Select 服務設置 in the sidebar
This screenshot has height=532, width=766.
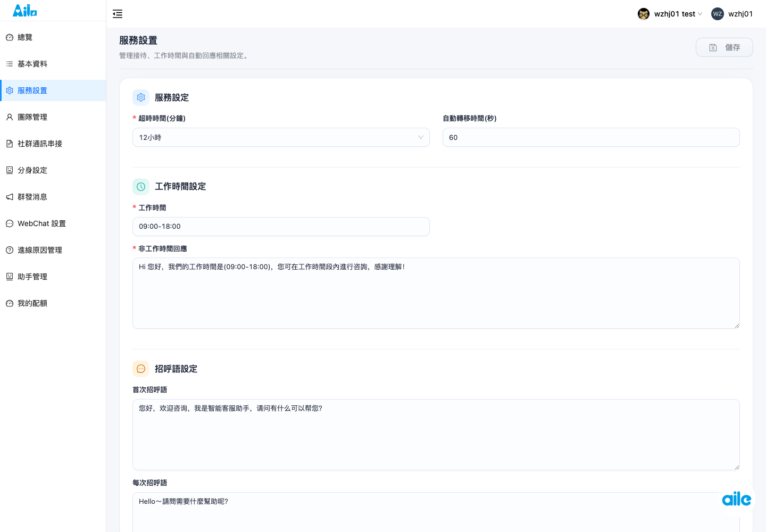pos(53,90)
